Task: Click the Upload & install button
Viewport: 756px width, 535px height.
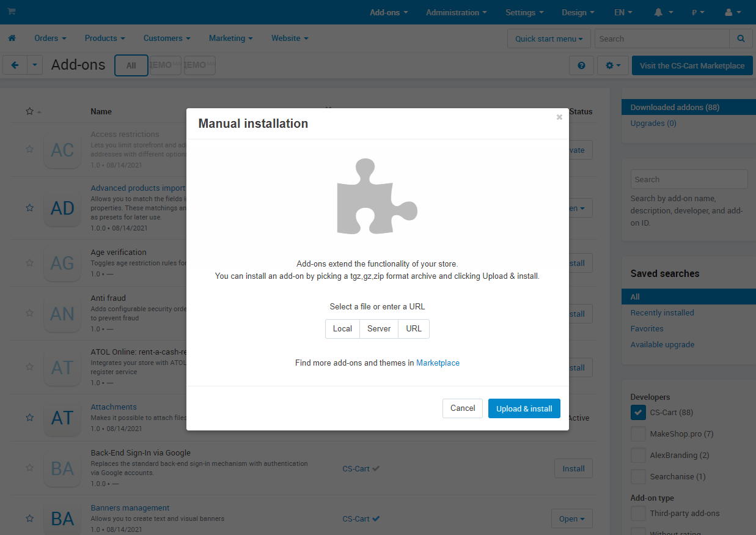Action: point(524,408)
